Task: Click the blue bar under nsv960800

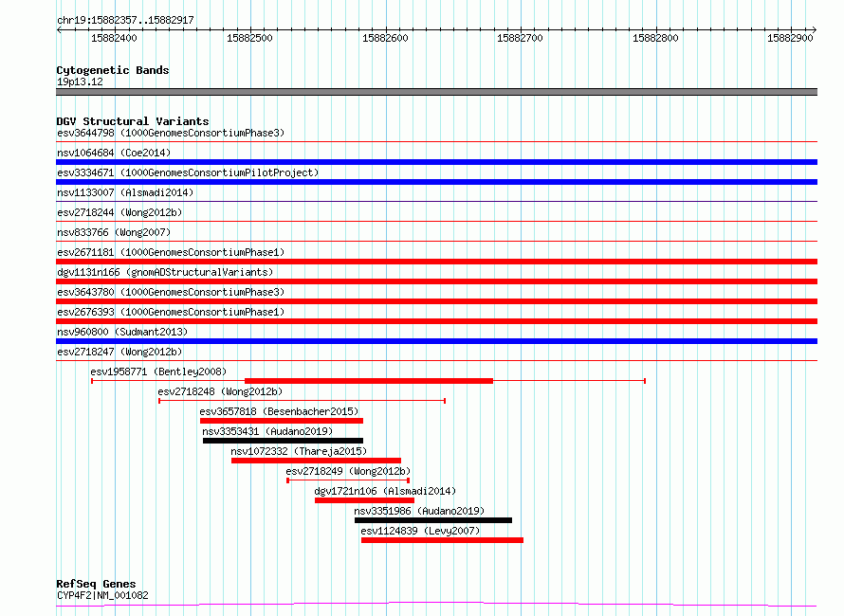Action: tap(436, 341)
